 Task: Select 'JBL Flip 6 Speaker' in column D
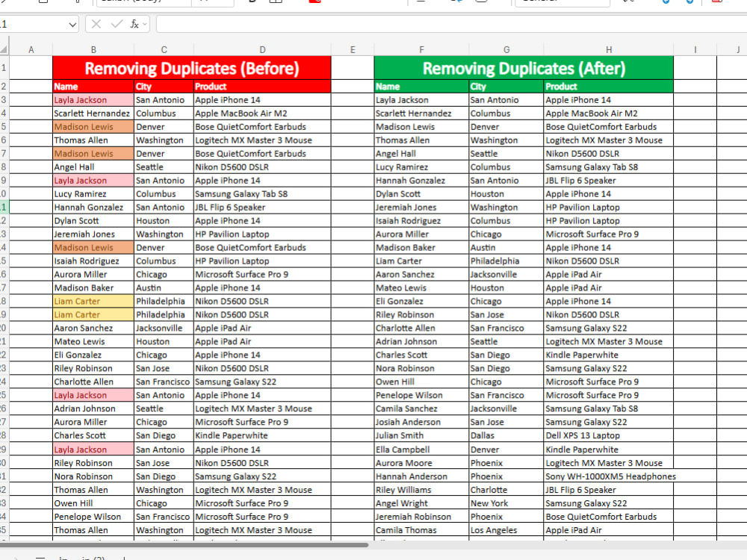[262, 207]
